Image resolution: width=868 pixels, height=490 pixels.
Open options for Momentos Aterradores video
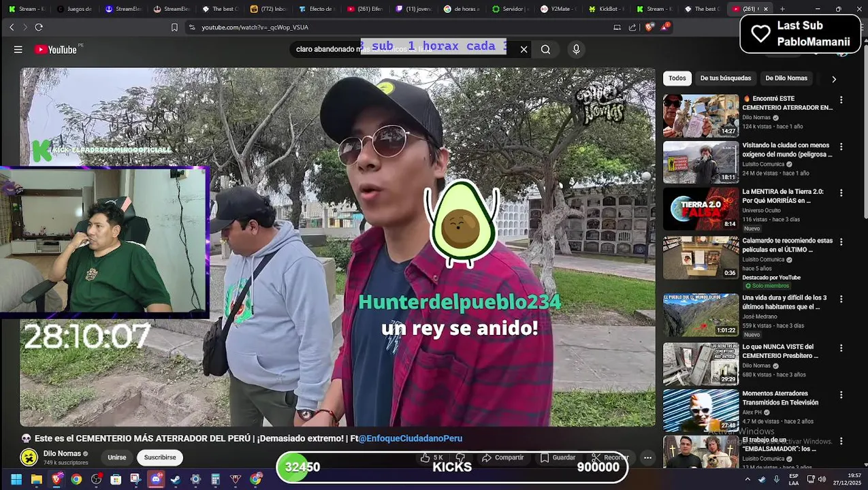(841, 395)
